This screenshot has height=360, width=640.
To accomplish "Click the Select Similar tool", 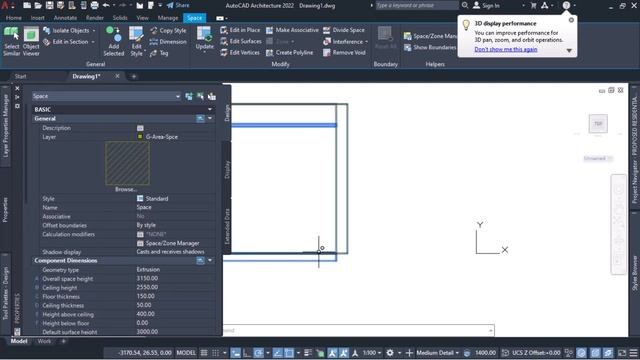I will tap(11, 41).
